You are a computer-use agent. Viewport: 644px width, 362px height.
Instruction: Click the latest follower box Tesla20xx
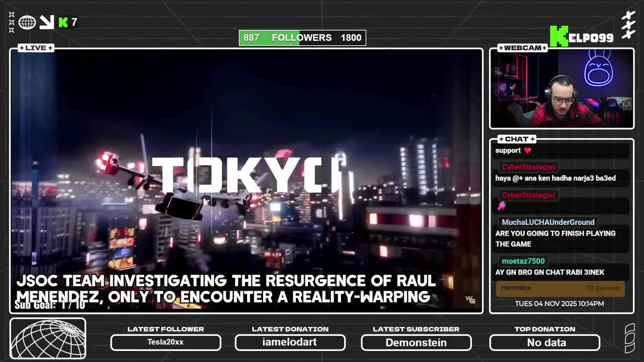(x=166, y=342)
